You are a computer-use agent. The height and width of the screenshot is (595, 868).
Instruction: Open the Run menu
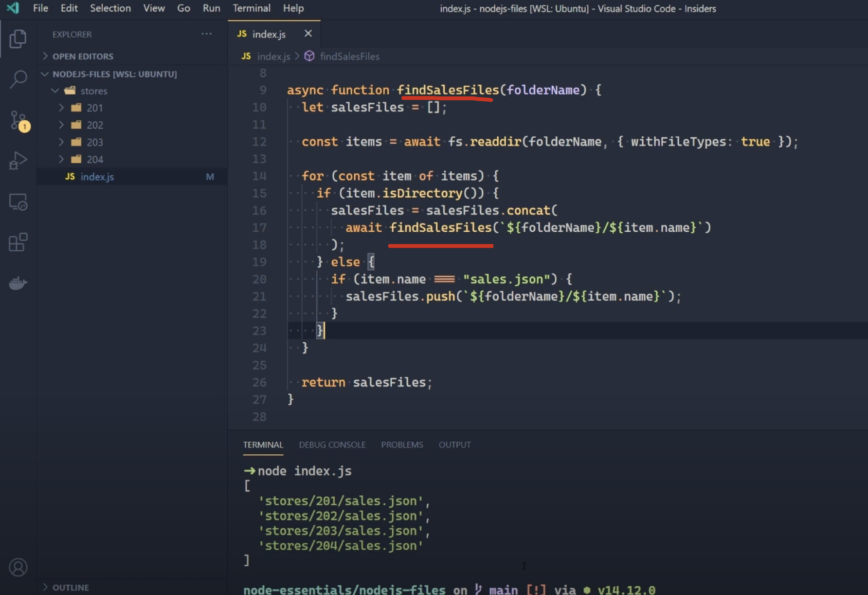[211, 8]
